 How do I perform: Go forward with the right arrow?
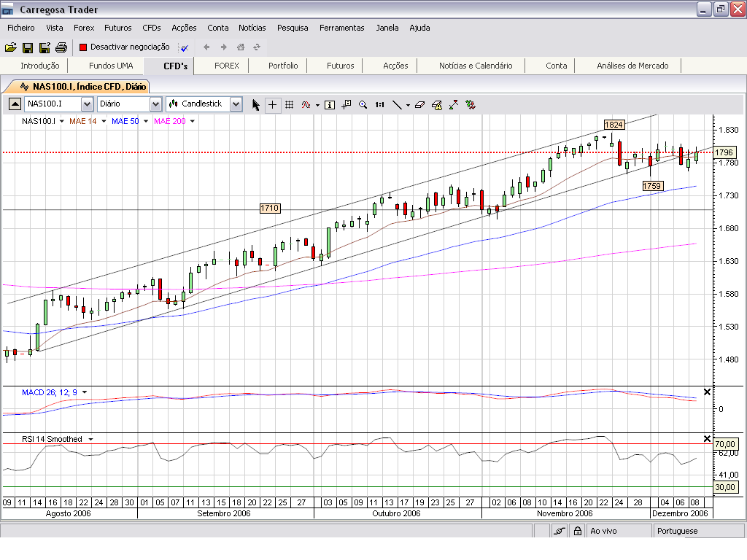(223, 47)
